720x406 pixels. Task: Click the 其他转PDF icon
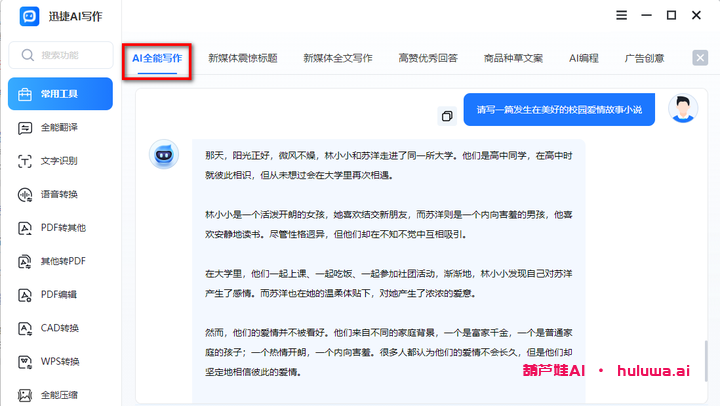point(25,262)
